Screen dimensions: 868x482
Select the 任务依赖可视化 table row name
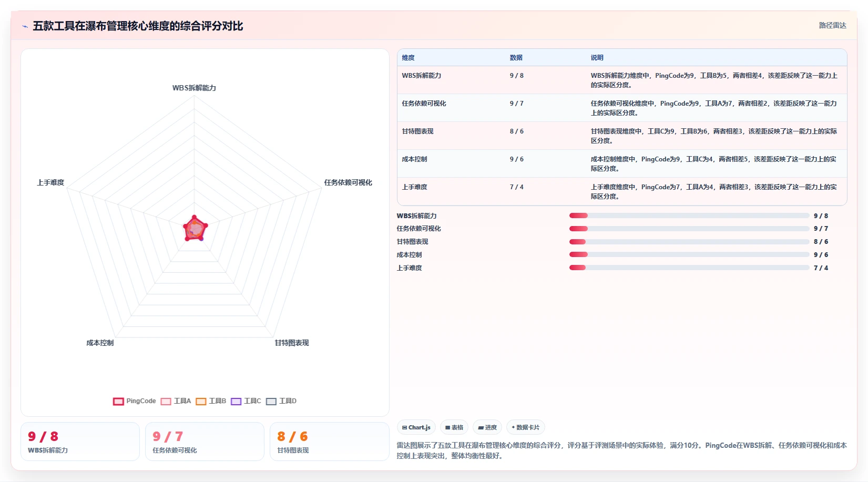coord(424,104)
